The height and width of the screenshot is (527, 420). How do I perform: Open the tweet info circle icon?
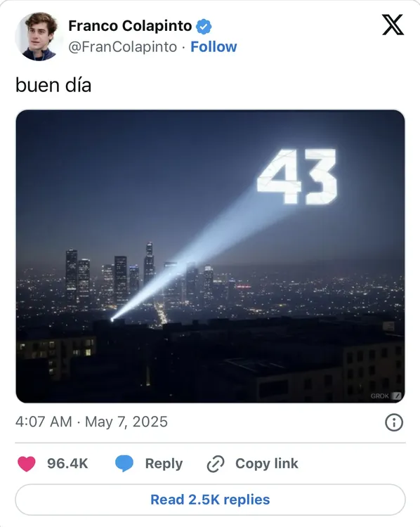(394, 422)
